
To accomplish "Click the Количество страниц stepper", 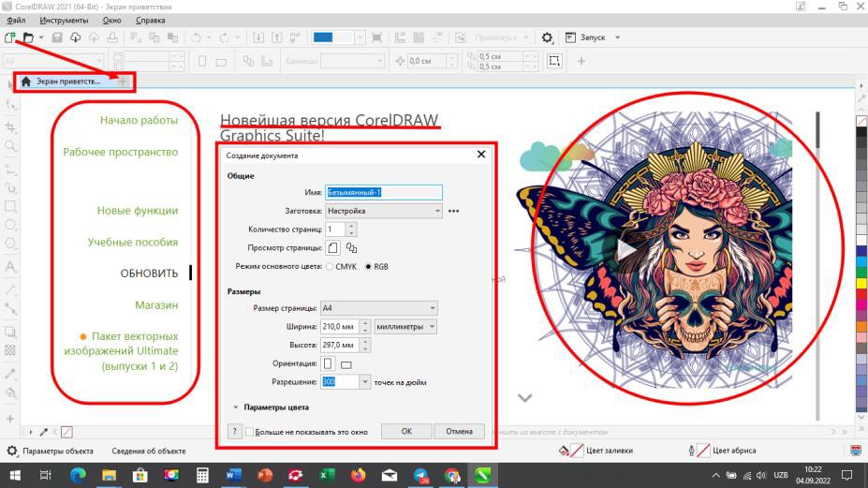I will pos(351,229).
